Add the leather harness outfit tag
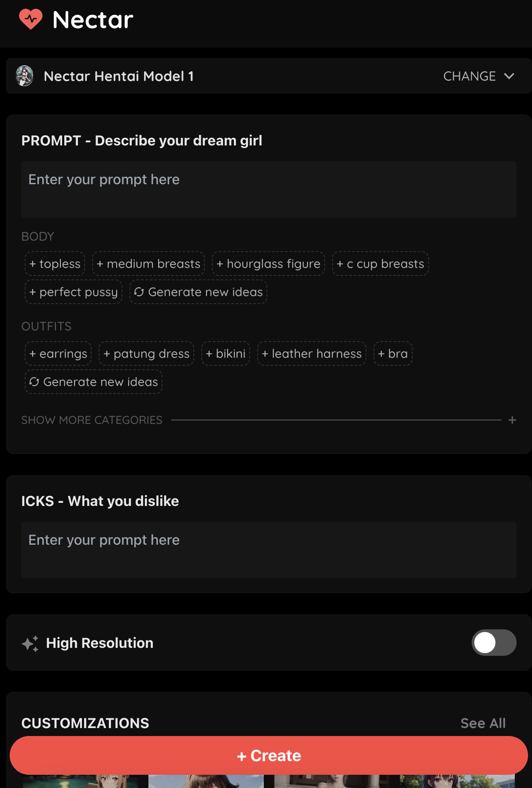 point(312,353)
